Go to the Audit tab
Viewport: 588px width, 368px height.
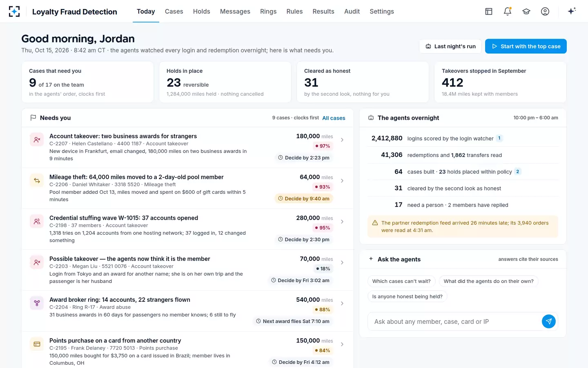click(352, 11)
